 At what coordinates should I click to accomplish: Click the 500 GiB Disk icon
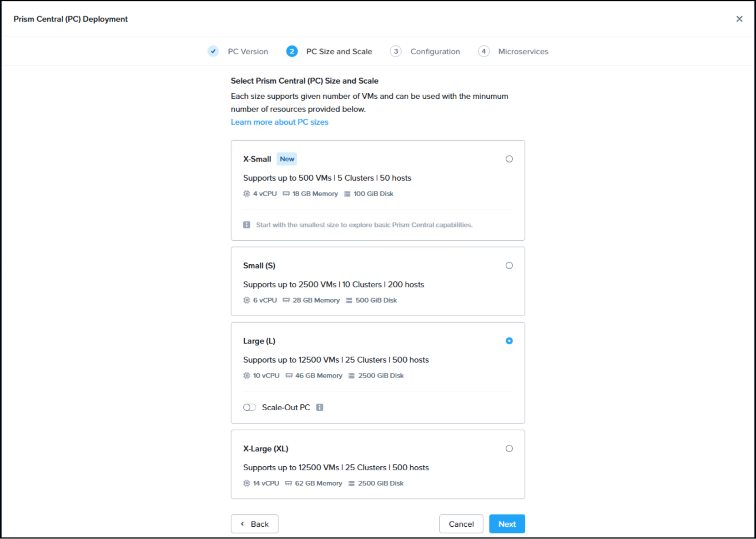click(x=349, y=300)
